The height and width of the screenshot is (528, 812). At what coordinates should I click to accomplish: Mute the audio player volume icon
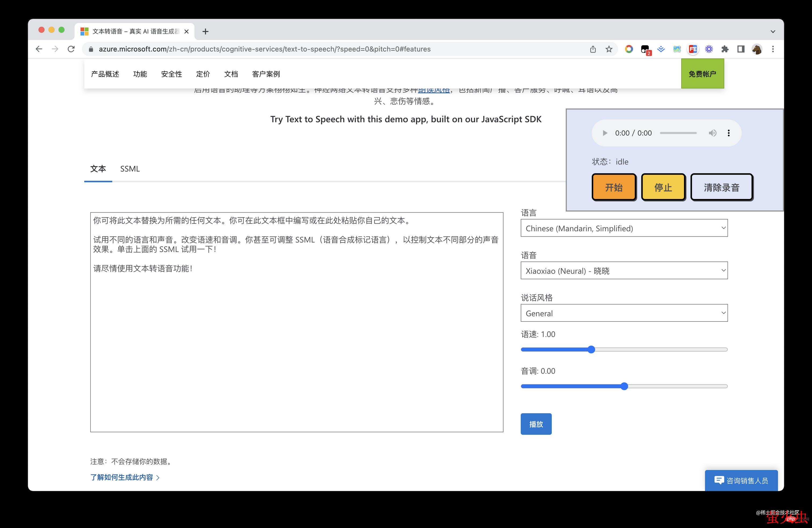(x=712, y=133)
